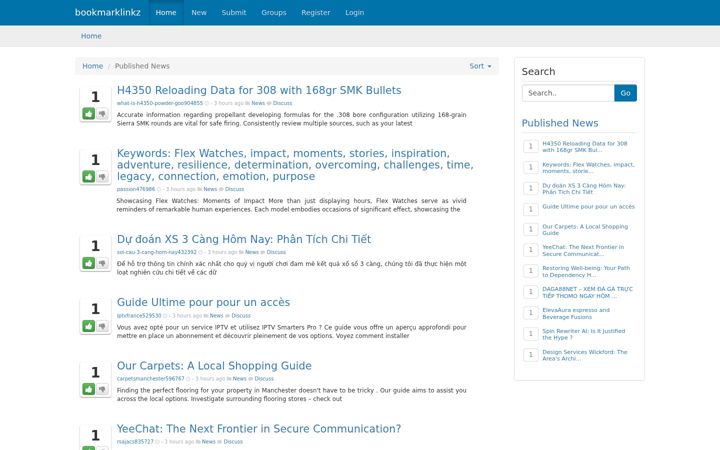Screen dimensions: 720x450
Task: Click Home in the gray sub-header
Action: click(91, 36)
